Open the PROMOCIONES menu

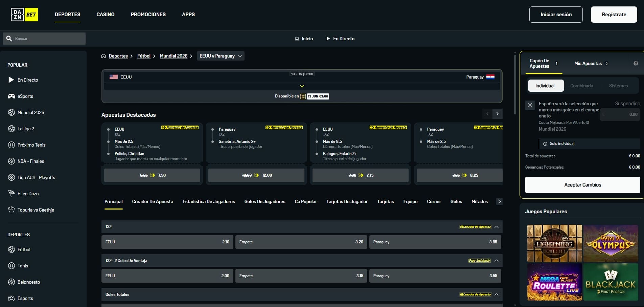pyautogui.click(x=148, y=15)
